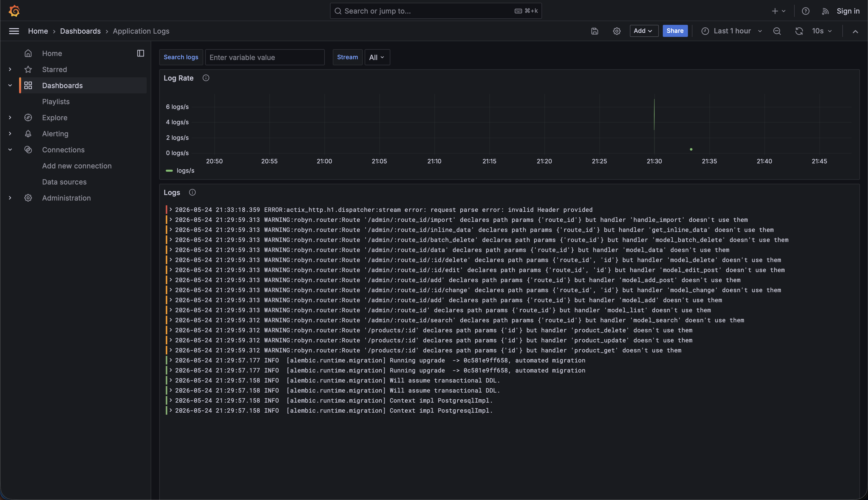Go to Home breadcrumb
The height and width of the screenshot is (500, 868).
38,31
